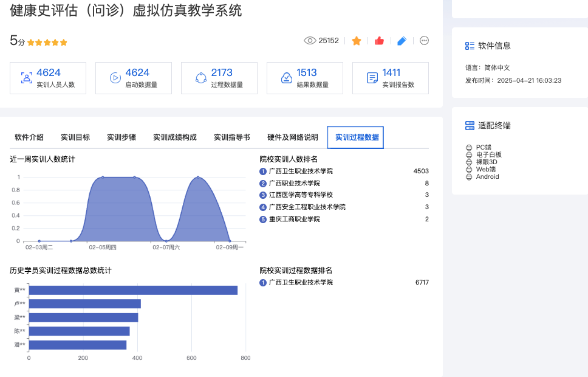Click the five-star rating stars
Viewport: 588px width, 377px height.
(x=47, y=43)
